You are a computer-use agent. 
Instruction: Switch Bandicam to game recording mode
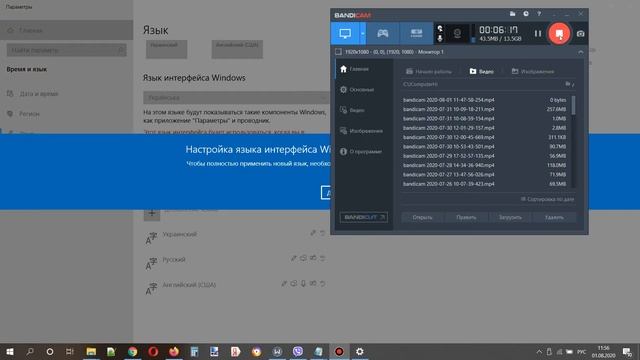[382, 33]
